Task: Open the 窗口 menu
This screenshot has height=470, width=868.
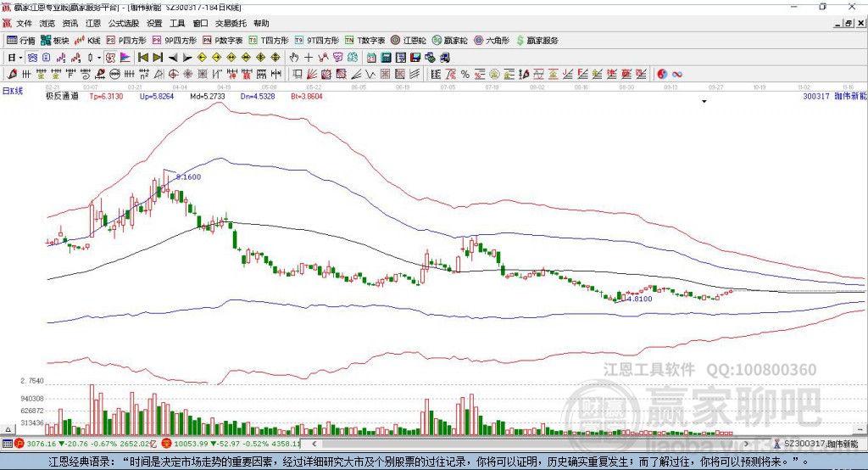Action: tap(200, 23)
